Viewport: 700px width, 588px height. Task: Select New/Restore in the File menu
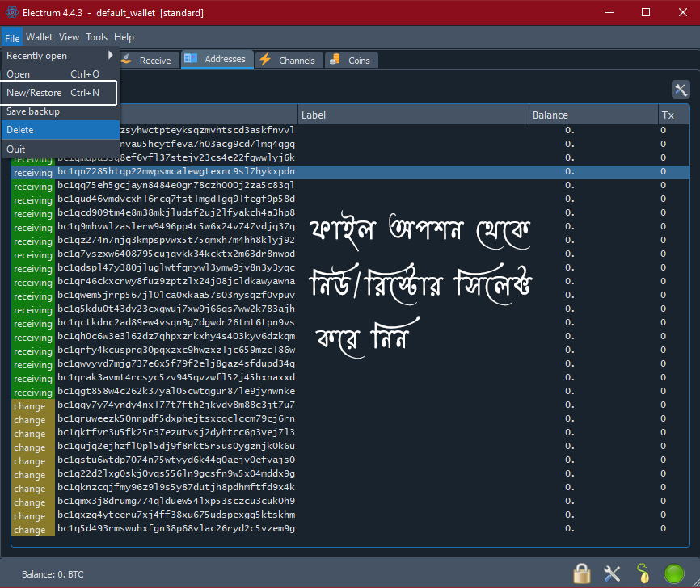pyautogui.click(x=59, y=93)
